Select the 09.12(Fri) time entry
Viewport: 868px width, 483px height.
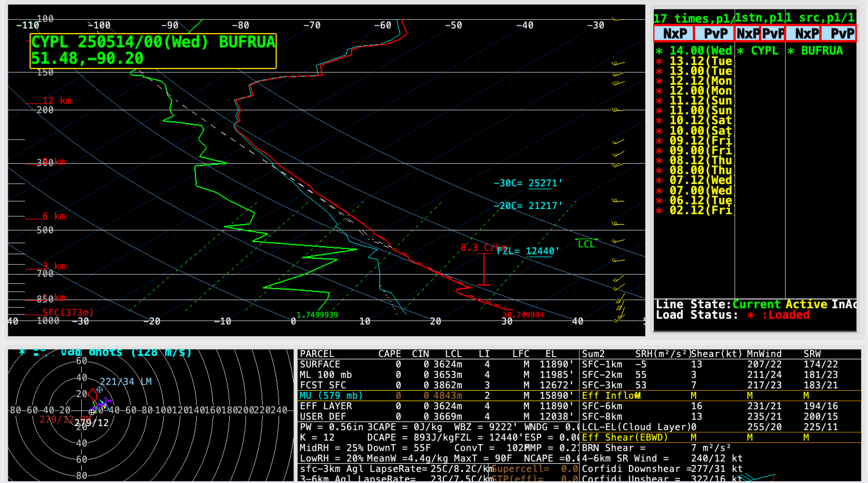click(694, 140)
